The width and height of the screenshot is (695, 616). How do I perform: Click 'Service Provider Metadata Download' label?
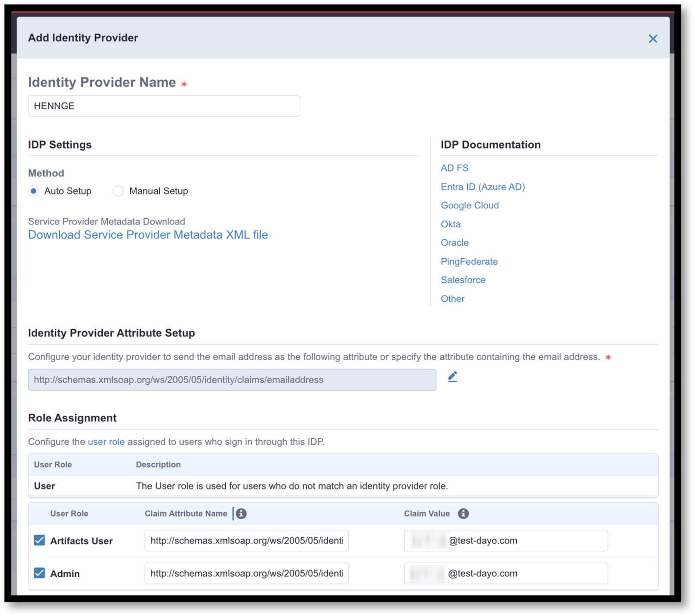[107, 222]
